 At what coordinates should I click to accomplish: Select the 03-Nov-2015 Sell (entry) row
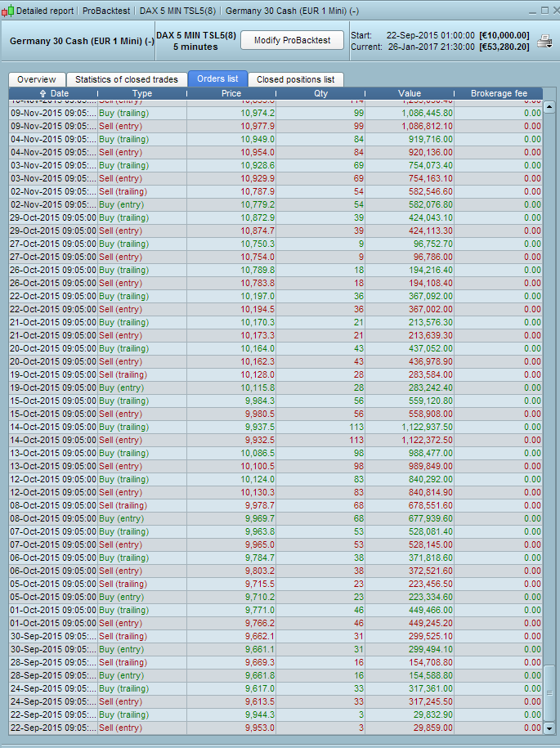pyautogui.click(x=276, y=178)
